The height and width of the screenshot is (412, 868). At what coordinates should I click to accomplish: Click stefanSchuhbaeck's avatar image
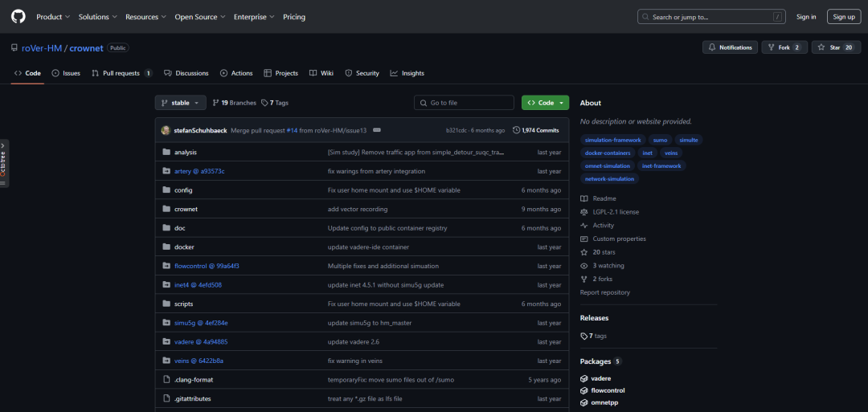pos(166,131)
